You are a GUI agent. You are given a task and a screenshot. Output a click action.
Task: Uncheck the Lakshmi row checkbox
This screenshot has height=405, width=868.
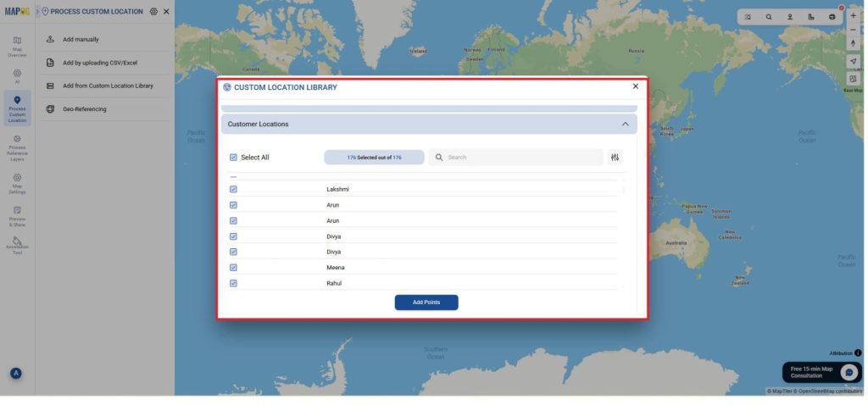[x=233, y=189]
